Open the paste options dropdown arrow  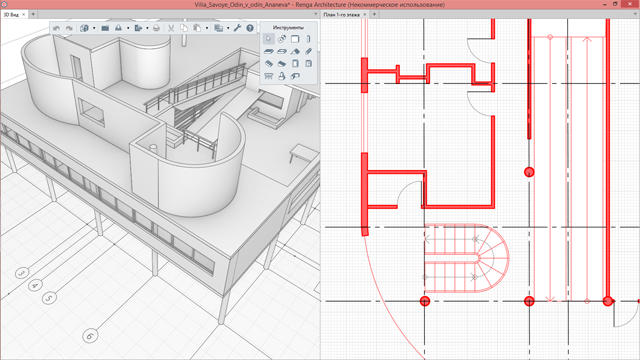click(x=207, y=28)
